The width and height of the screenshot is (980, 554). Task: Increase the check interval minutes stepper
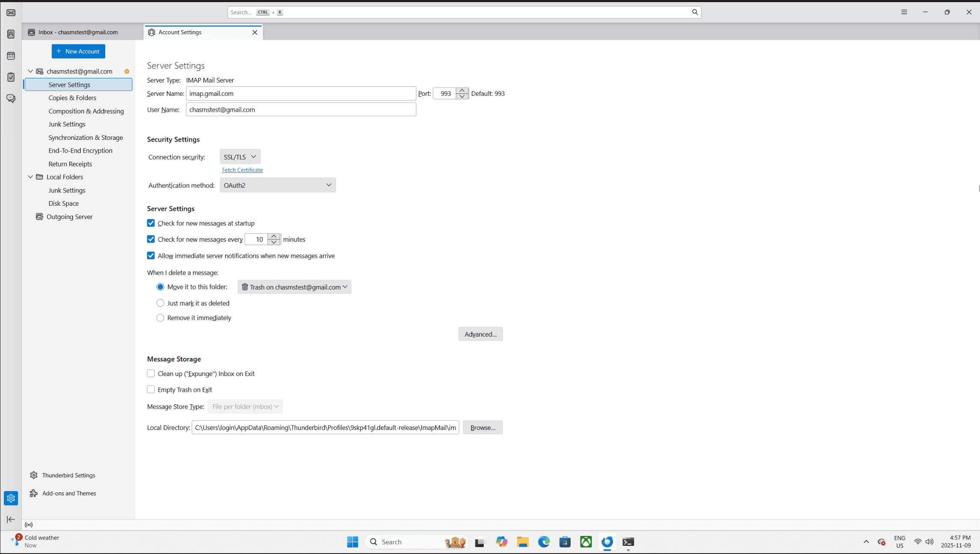pos(274,236)
